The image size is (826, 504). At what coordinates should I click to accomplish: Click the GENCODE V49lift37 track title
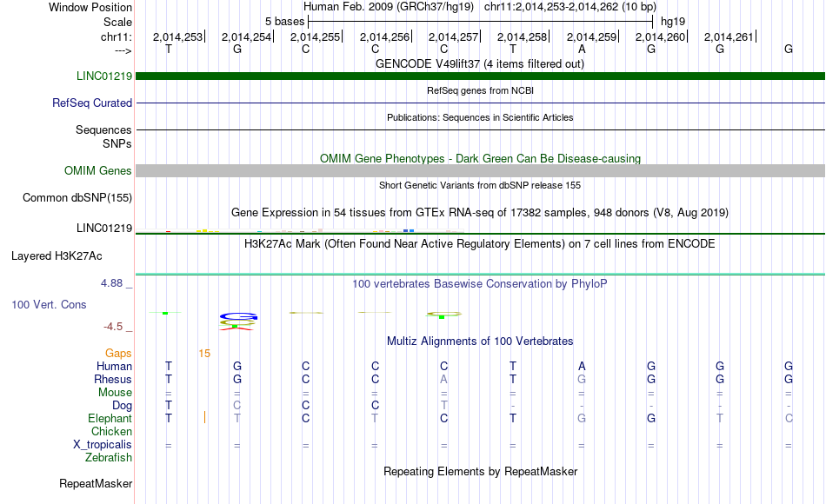click(x=479, y=63)
